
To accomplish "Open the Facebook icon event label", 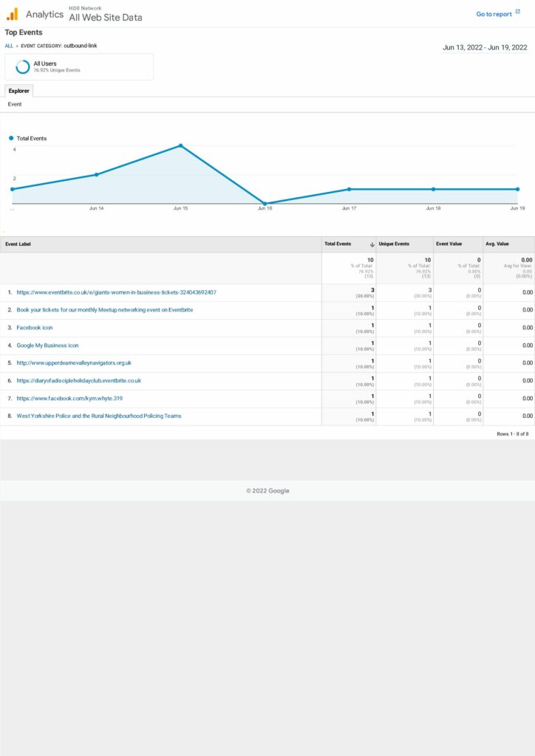I will pyautogui.click(x=35, y=328).
